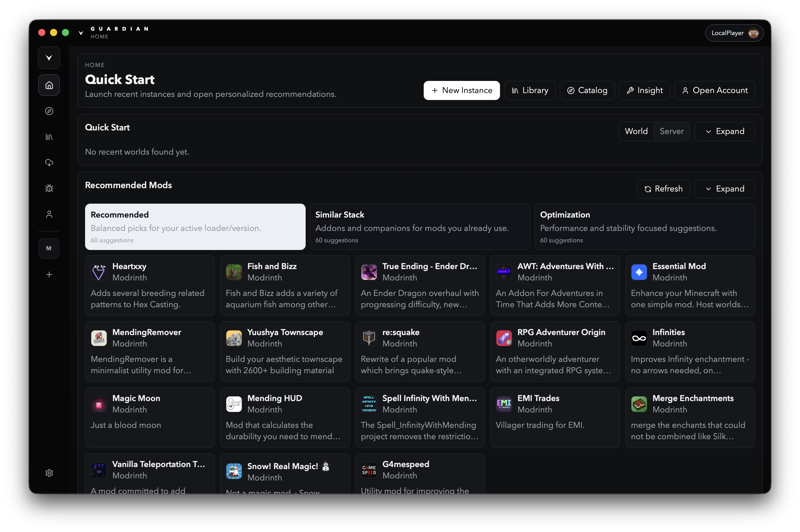The image size is (800, 532).
Task: Open the Catalog button in the header
Action: click(x=587, y=90)
